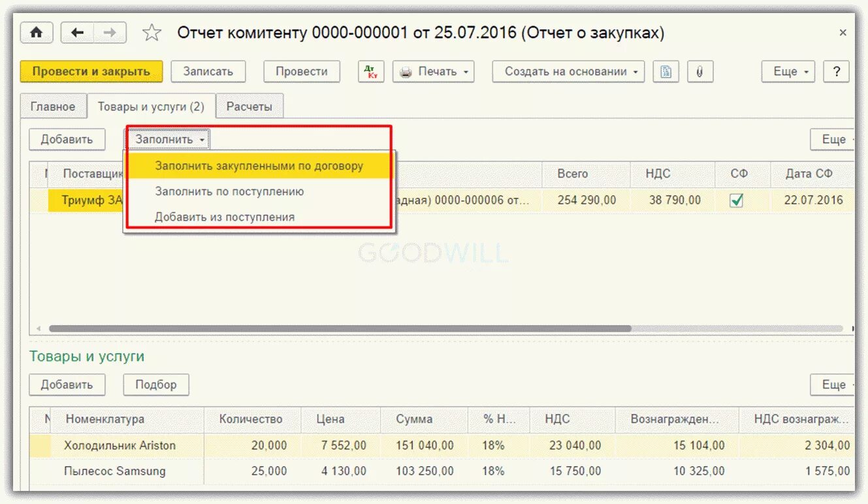Open document structure report icon
Screen dimensions: 868x504
[x=666, y=72]
